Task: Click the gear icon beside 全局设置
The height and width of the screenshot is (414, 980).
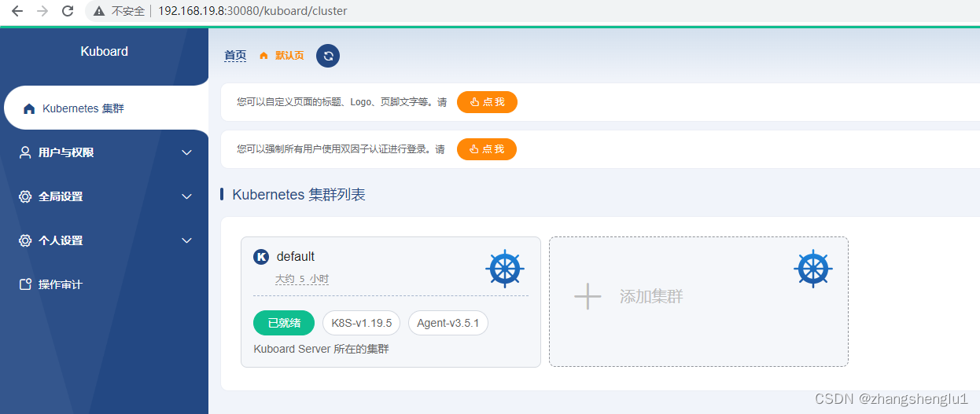Action: (25, 196)
